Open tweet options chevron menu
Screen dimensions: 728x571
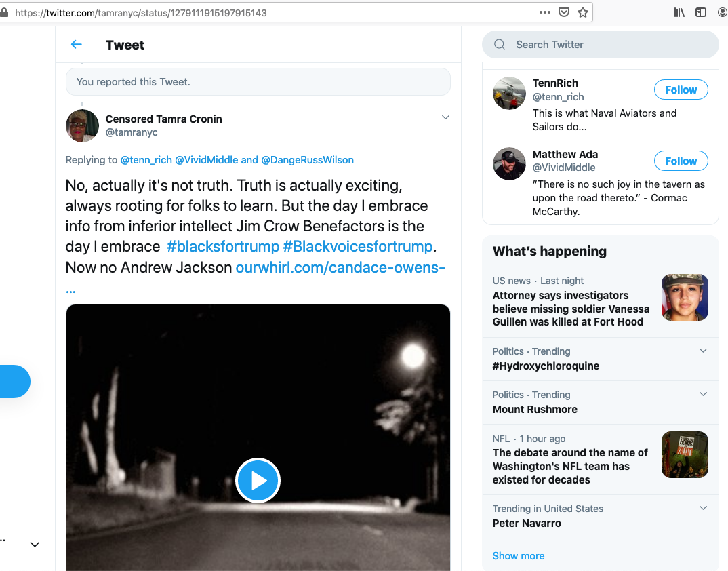tap(445, 117)
